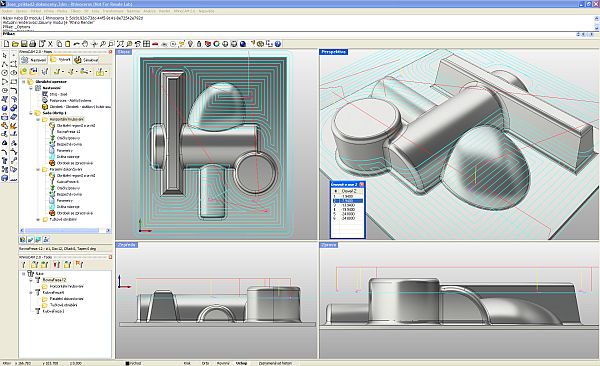Click the color wheel Object Properties icon

coord(216,44)
